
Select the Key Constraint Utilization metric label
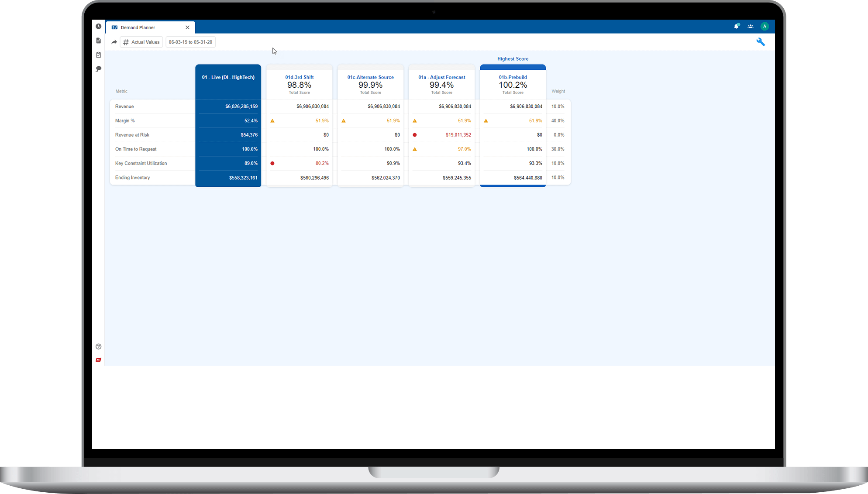tap(141, 163)
